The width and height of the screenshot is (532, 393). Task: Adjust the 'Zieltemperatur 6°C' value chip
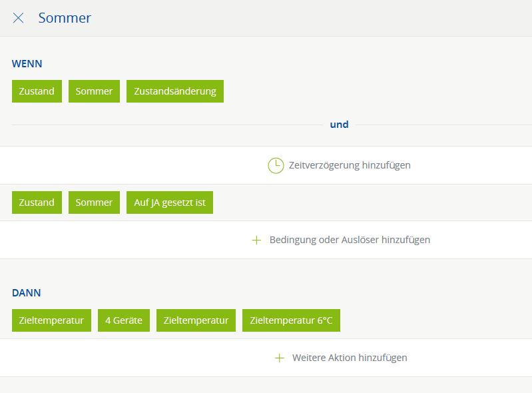291,320
